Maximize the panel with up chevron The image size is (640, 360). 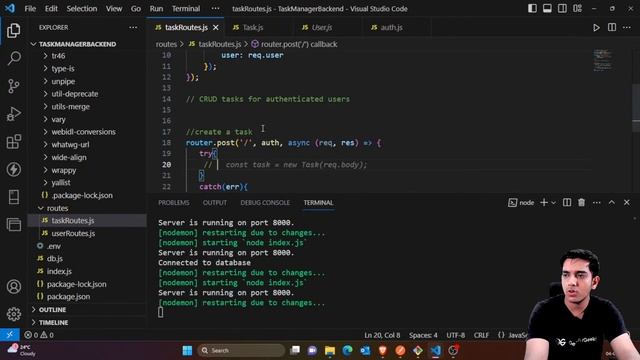tap(611, 202)
